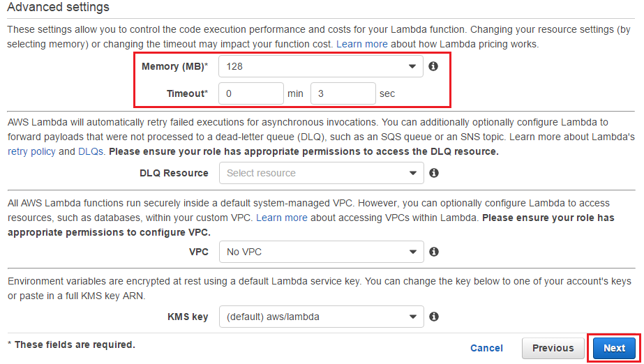Click the info icon beside Memory dropdown
Image resolution: width=644 pixels, height=364 pixels.
(x=433, y=66)
